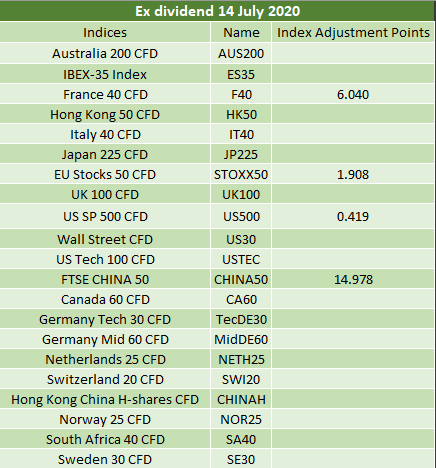Select 'Germany Tech 30 CFD' cell
Screen dimensions: 436x468
pos(105,319)
